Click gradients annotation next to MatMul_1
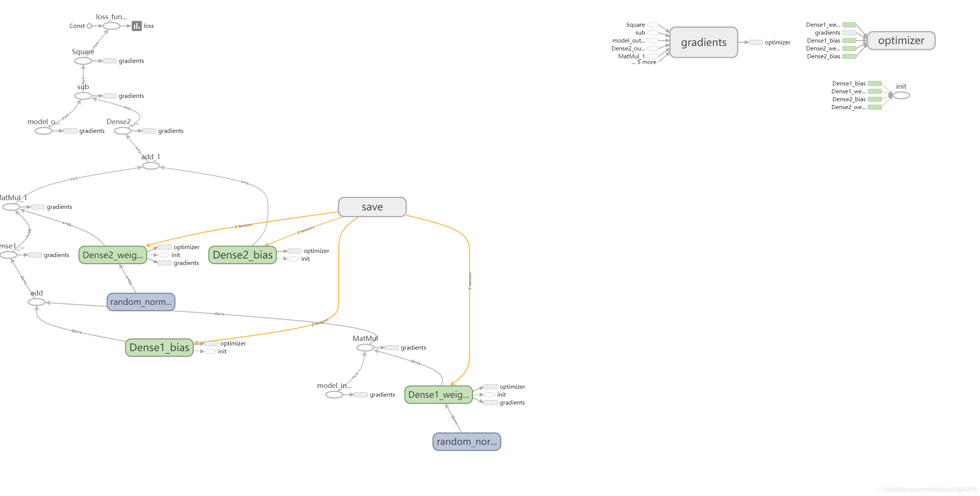Screen dimensions: 980x496 click(52, 207)
